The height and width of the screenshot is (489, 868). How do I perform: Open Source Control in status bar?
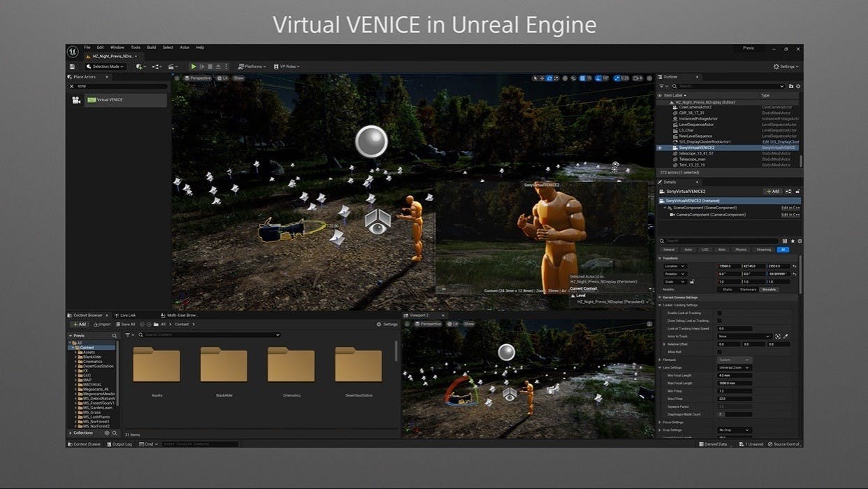(783, 444)
